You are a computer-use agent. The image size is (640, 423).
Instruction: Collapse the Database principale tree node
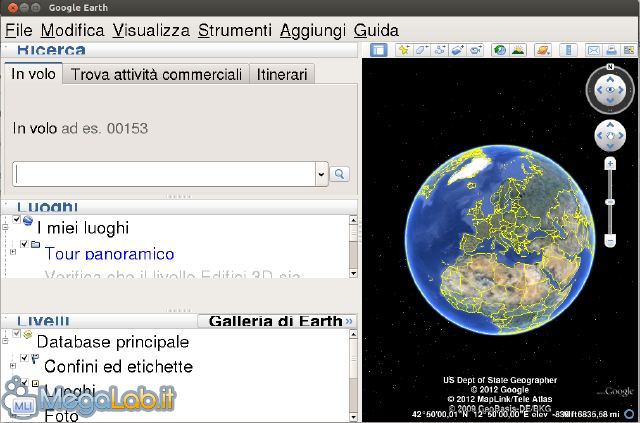5,341
